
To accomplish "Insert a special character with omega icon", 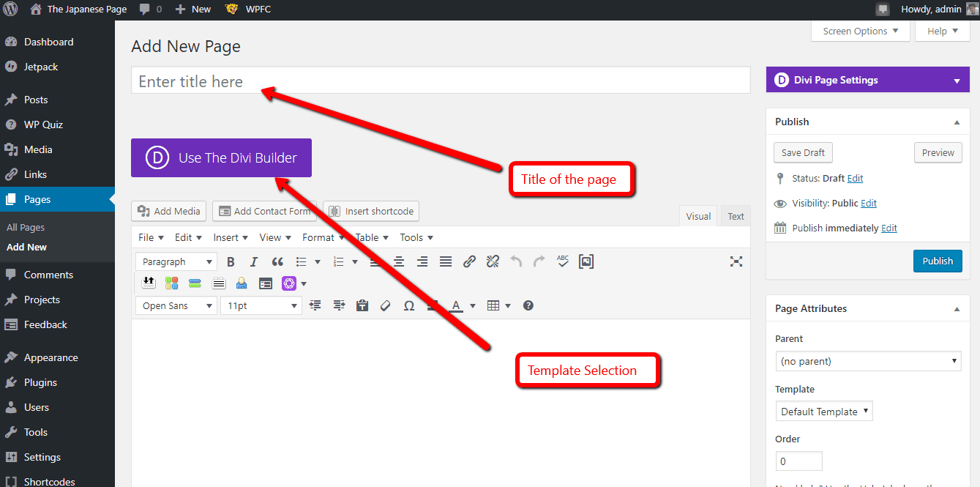I will [x=409, y=305].
